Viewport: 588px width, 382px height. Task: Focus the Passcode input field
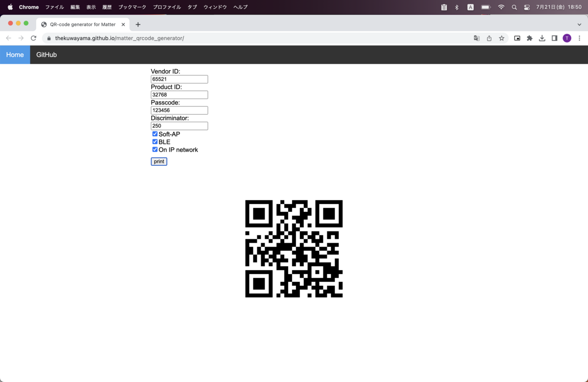(179, 110)
